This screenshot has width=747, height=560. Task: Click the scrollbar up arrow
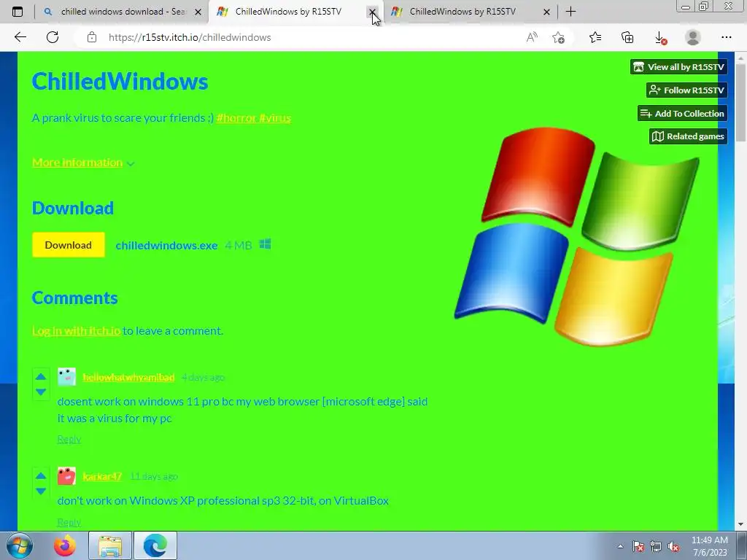[740, 58]
